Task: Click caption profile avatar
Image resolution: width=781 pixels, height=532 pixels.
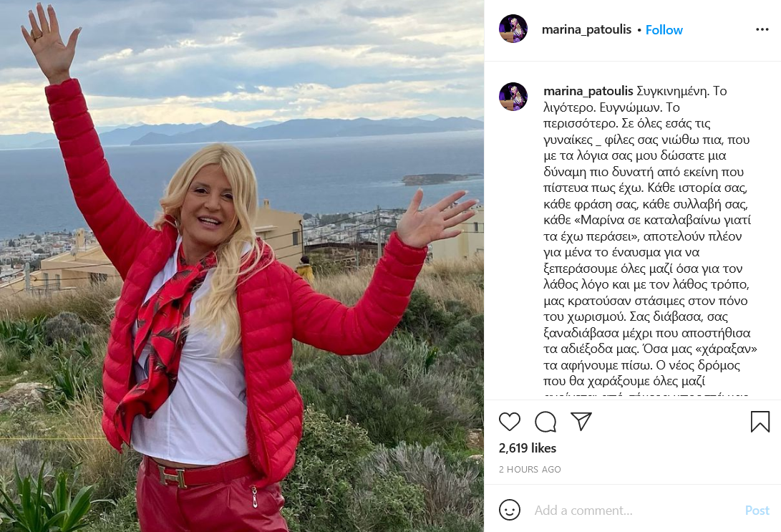Action: pyautogui.click(x=513, y=97)
